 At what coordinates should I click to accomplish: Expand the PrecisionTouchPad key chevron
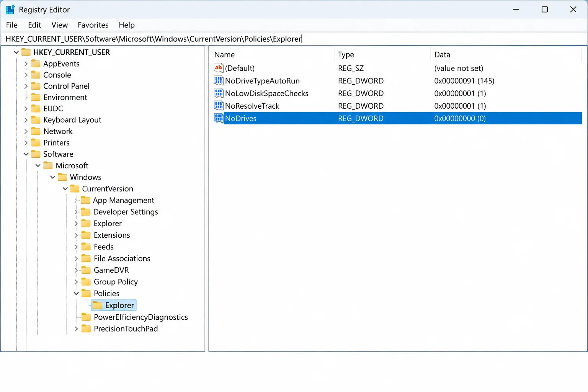click(x=76, y=329)
